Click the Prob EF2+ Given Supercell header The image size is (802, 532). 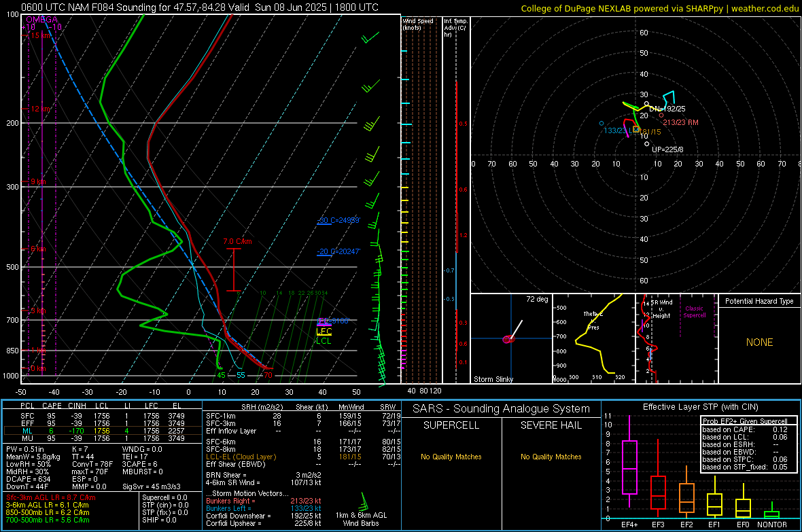[745, 421]
